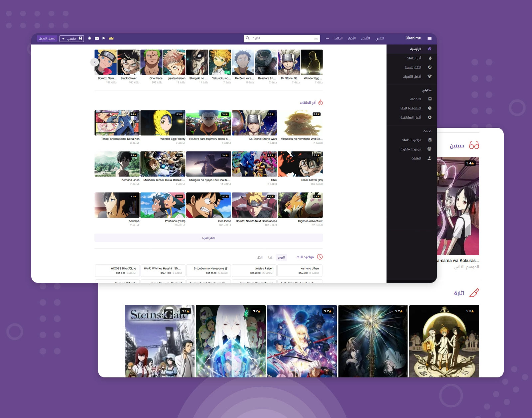
Task: Open the Digimon Adventure: episode card
Action: [x=300, y=205]
